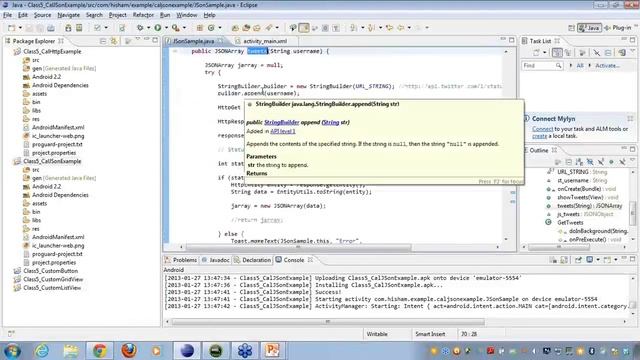Open the New Task dropdown arrow

(x=544, y=53)
